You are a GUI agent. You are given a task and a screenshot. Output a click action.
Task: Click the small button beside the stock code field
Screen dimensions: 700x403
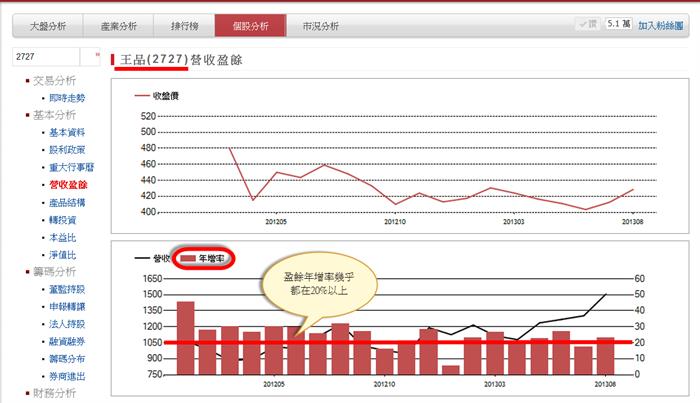[90, 57]
